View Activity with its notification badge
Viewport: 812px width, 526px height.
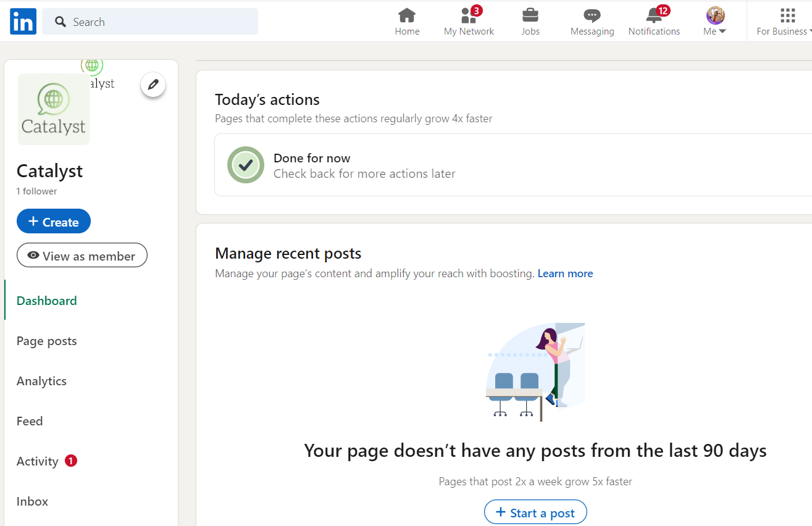(x=38, y=461)
